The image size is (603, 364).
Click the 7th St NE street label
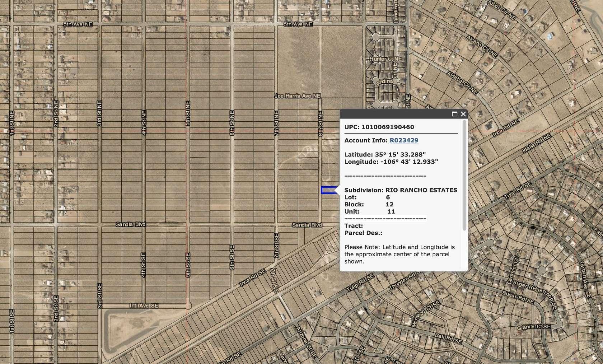[x=276, y=123]
